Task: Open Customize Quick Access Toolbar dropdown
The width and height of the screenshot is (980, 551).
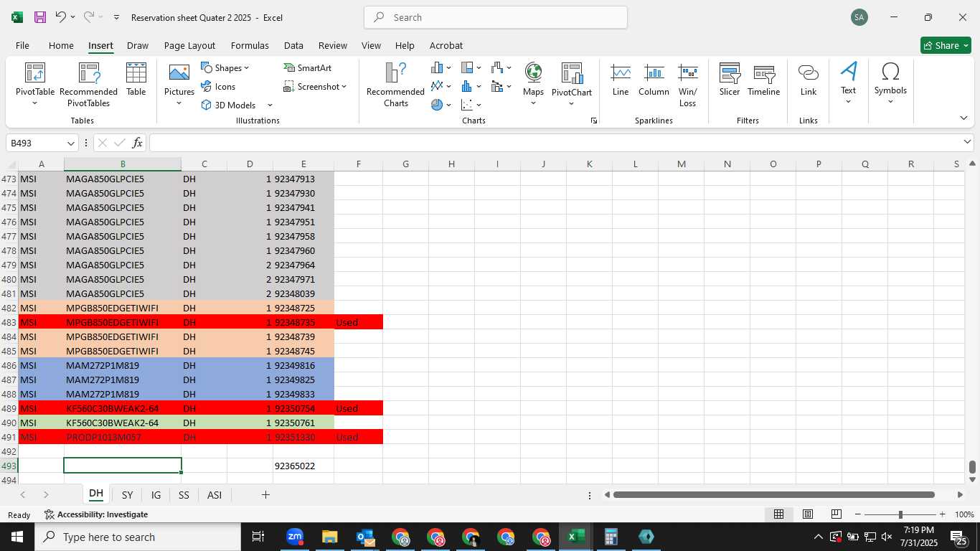Action: point(116,17)
